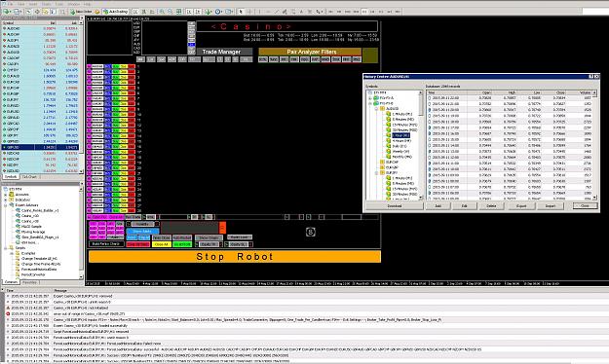
Task: Select the M1 timeframe toolbar button
Action: pyautogui.click(x=331, y=12)
